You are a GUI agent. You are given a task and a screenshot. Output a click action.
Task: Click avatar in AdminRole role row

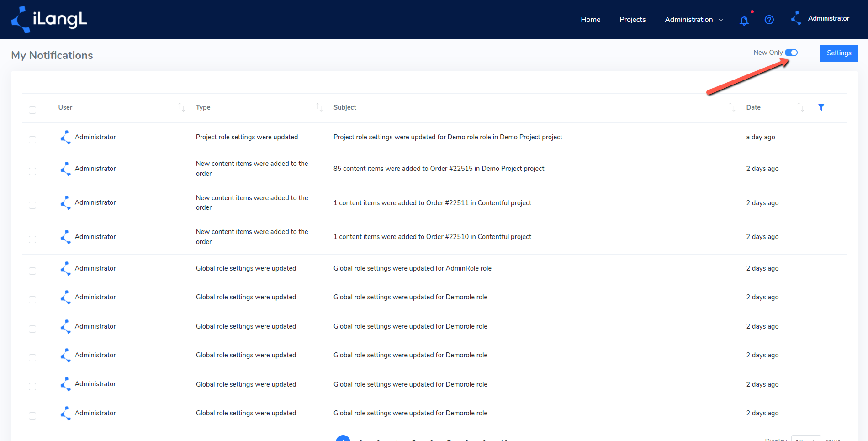(66, 268)
